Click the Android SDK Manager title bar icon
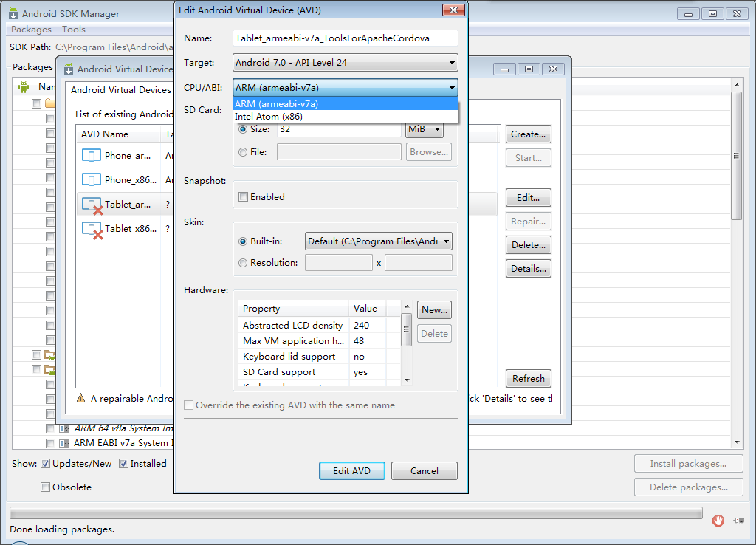Screen dimensions: 756x545 pos(13,13)
